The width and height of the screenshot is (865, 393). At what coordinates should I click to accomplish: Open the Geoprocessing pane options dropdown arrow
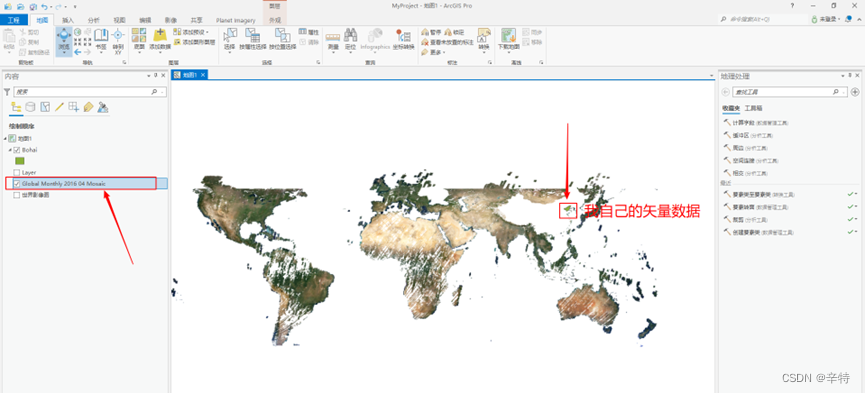[842, 76]
